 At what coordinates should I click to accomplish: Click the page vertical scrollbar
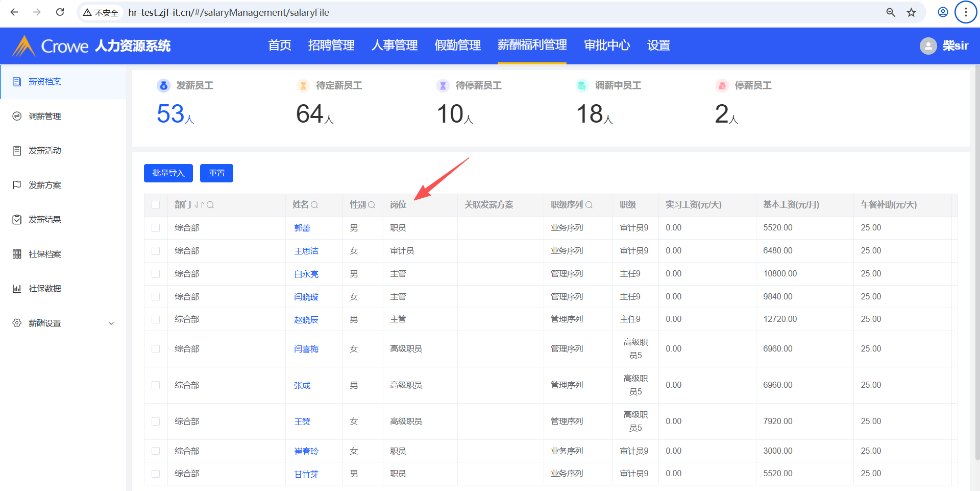976,255
